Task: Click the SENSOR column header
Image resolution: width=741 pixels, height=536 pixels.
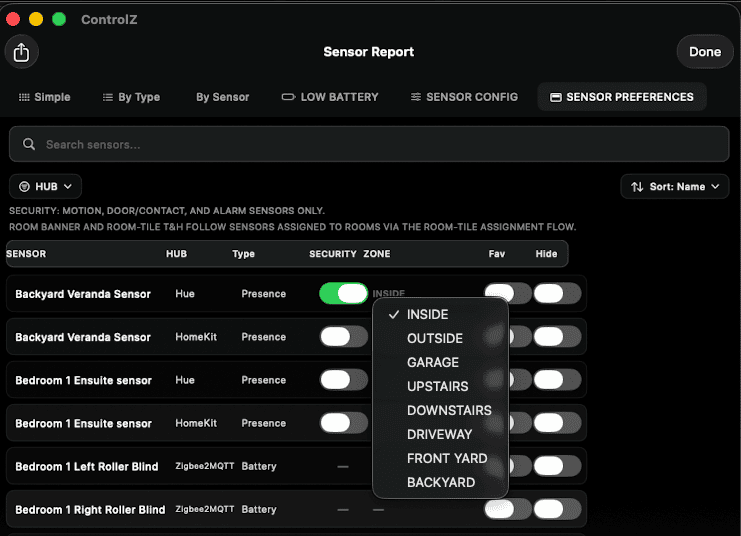Action: click(26, 254)
